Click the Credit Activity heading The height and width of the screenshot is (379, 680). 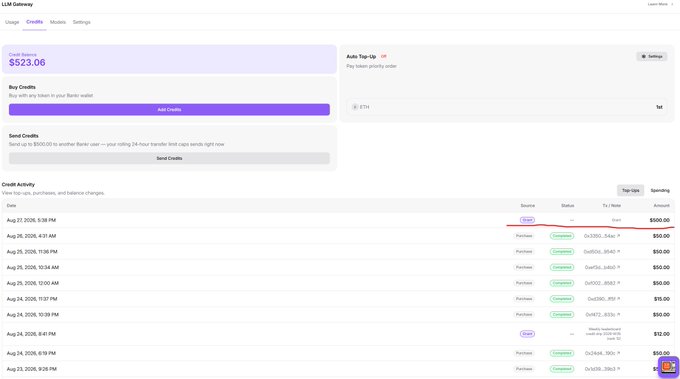tap(18, 185)
